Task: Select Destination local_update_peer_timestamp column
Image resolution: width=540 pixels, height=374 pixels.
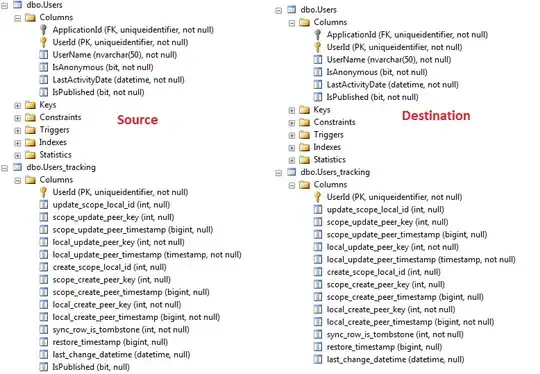Action: click(421, 260)
